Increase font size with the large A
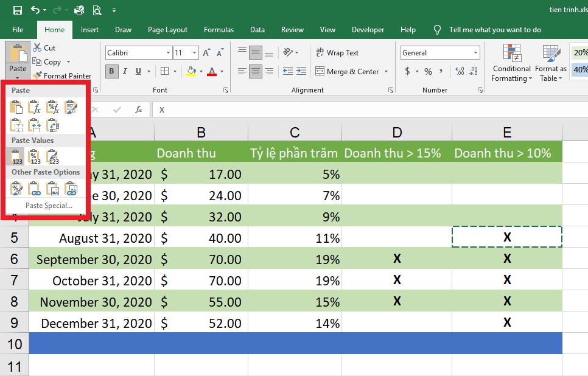This screenshot has height=376, width=588. [206, 52]
